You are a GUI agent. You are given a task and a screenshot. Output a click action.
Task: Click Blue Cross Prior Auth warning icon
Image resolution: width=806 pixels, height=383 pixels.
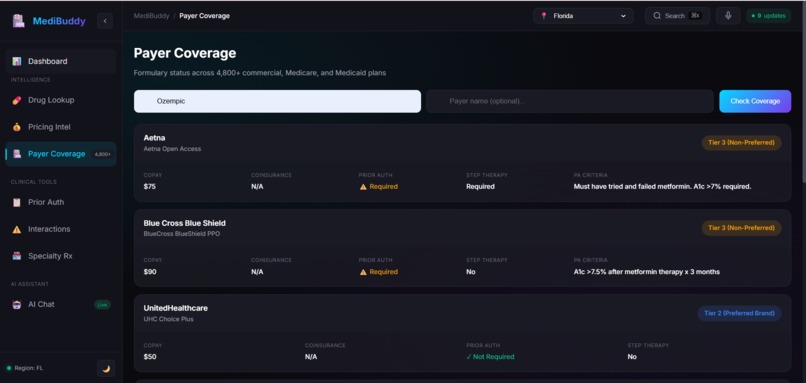click(x=363, y=272)
